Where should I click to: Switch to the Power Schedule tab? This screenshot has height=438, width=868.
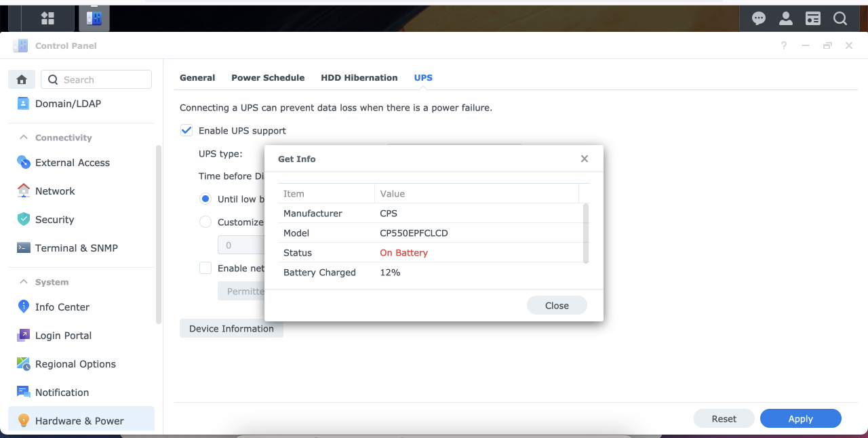pyautogui.click(x=268, y=77)
